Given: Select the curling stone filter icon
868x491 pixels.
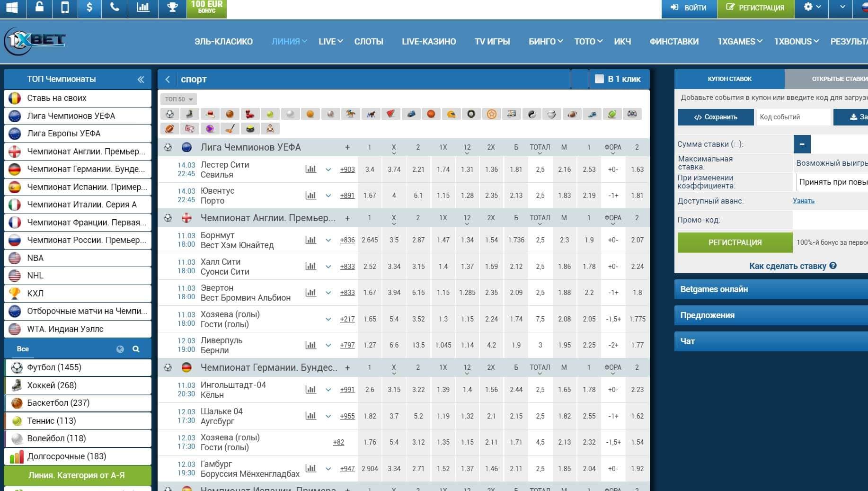Looking at the screenshot, I should [x=250, y=129].
